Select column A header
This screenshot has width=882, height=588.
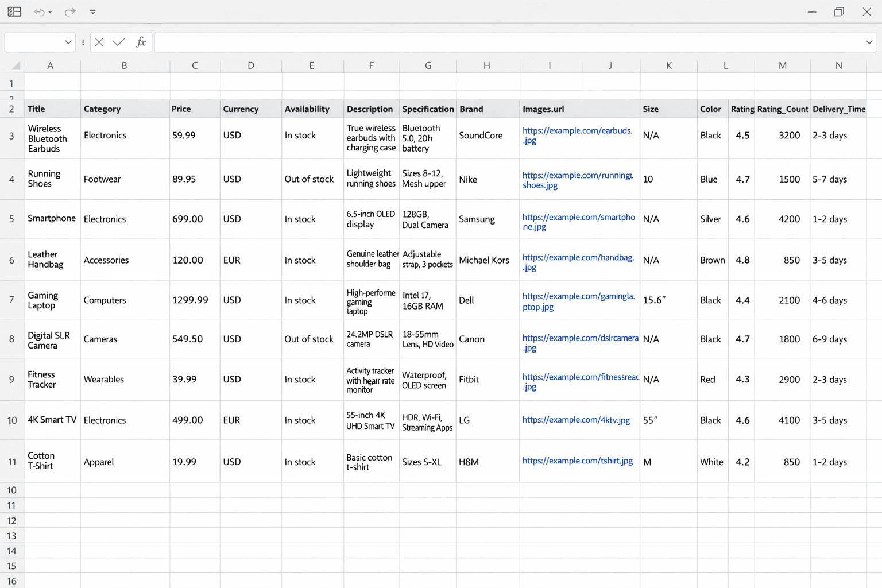tap(51, 65)
